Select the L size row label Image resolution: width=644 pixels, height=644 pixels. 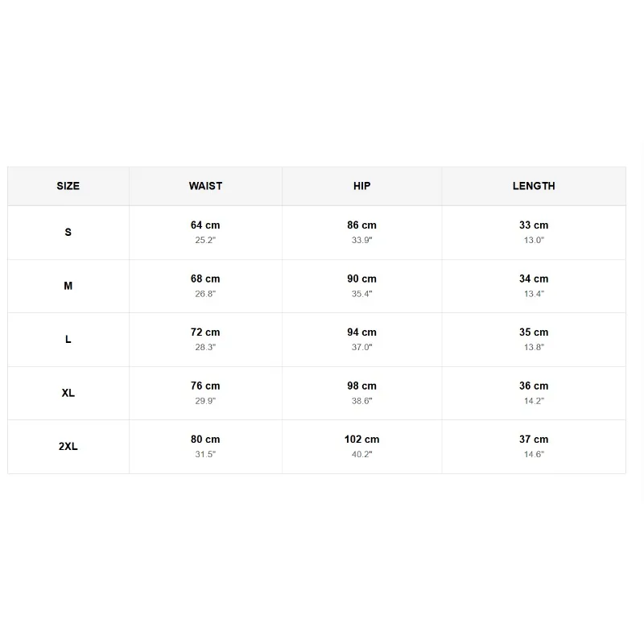pos(68,339)
